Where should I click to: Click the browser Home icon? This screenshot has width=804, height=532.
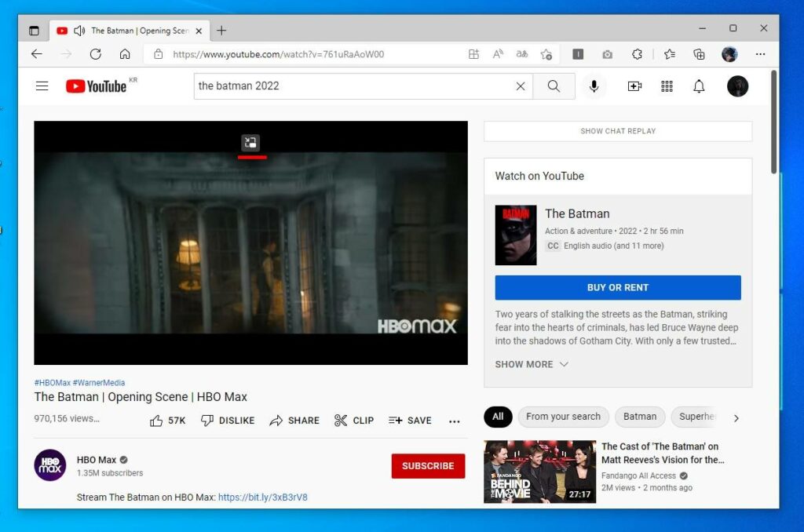125,54
